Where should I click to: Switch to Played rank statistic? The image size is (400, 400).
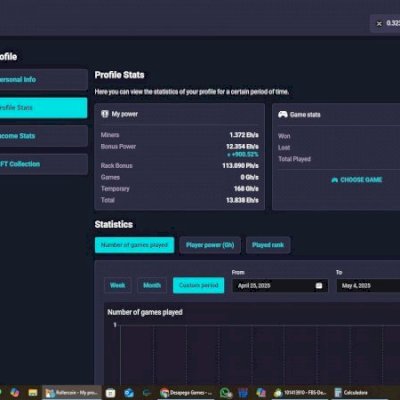pos(268,245)
